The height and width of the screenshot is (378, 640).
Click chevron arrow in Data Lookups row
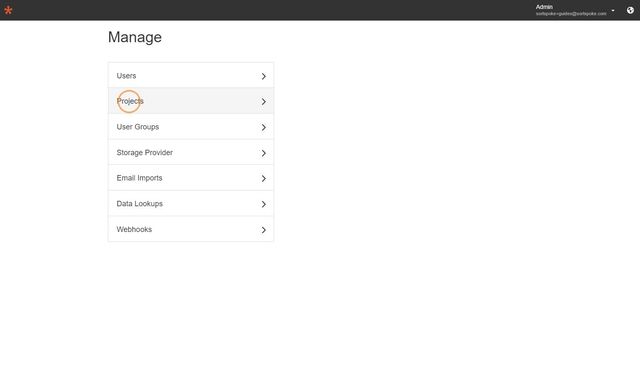264,204
